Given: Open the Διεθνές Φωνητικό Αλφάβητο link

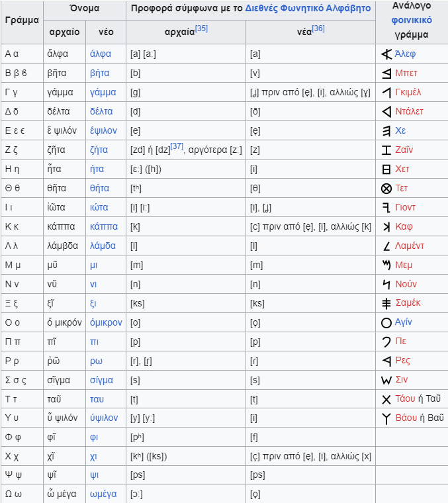Looking at the screenshot, I should [x=308, y=9].
